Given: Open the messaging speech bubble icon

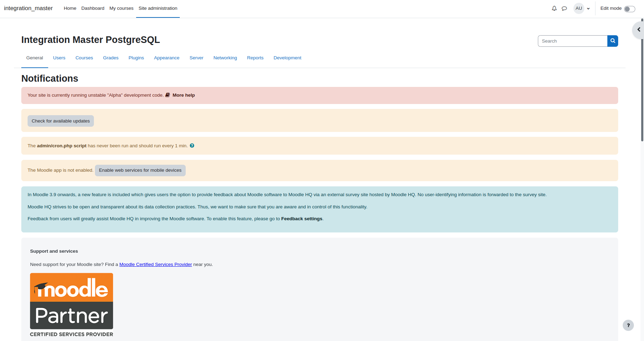Looking at the screenshot, I should (x=564, y=8).
